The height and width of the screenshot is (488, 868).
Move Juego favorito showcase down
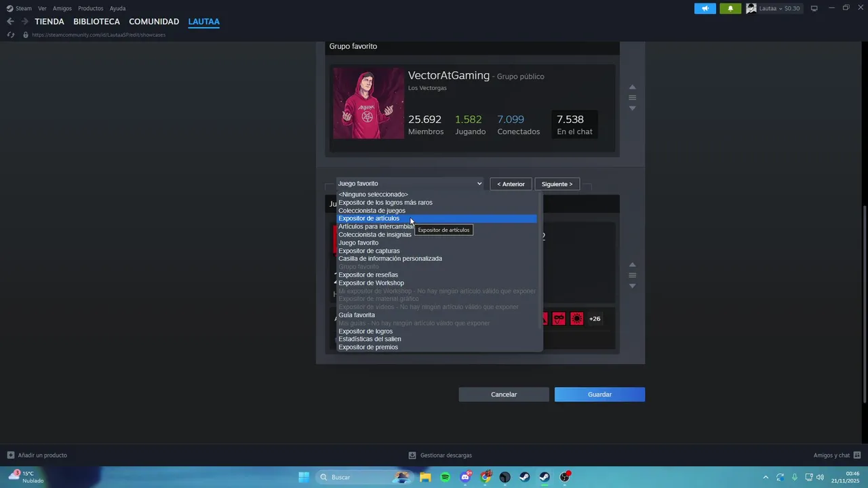pos(632,286)
